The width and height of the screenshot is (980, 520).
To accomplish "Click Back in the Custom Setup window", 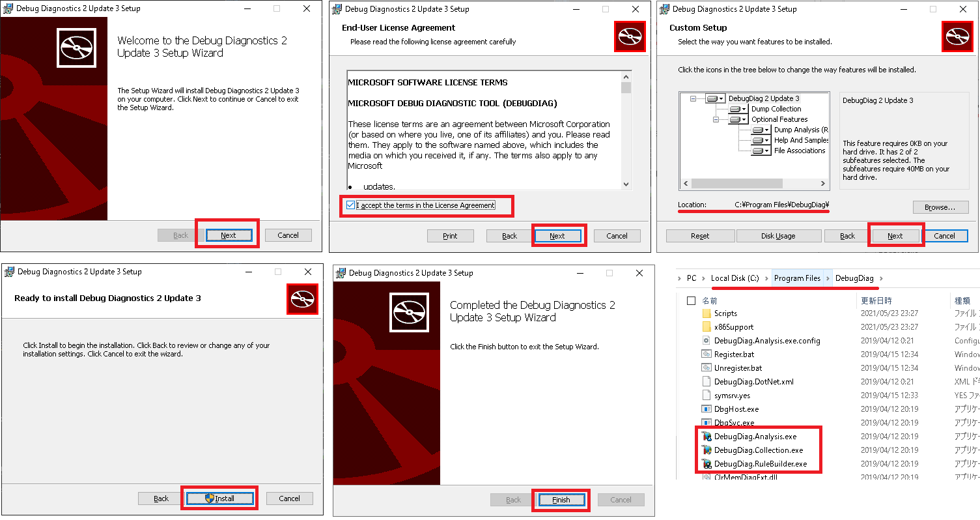I will coord(848,236).
